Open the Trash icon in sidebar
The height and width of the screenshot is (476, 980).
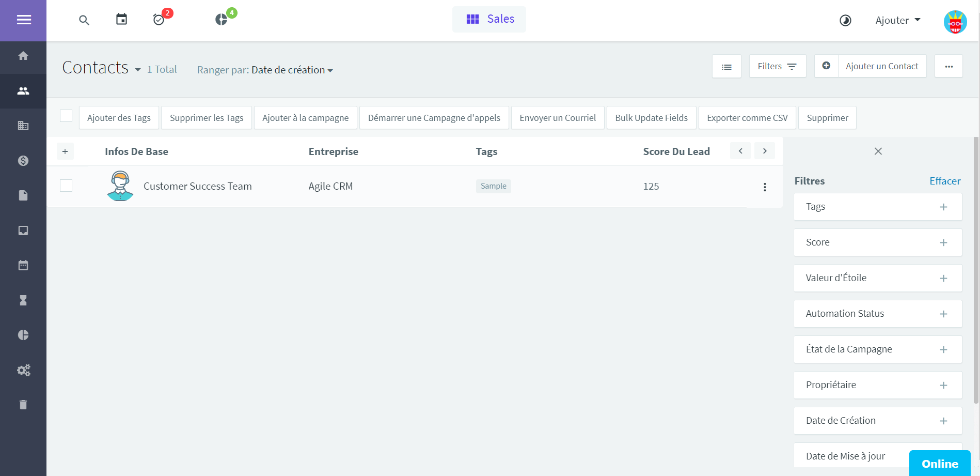23,405
